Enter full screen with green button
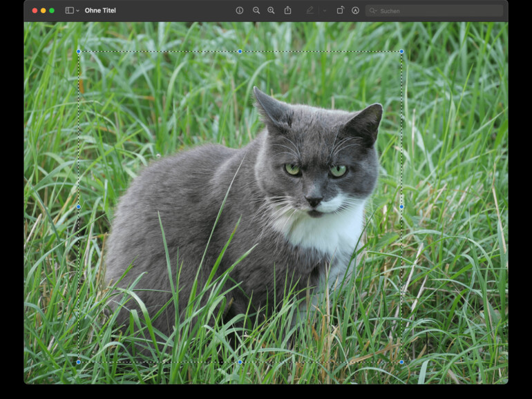This screenshot has width=532, height=399. 52,10
